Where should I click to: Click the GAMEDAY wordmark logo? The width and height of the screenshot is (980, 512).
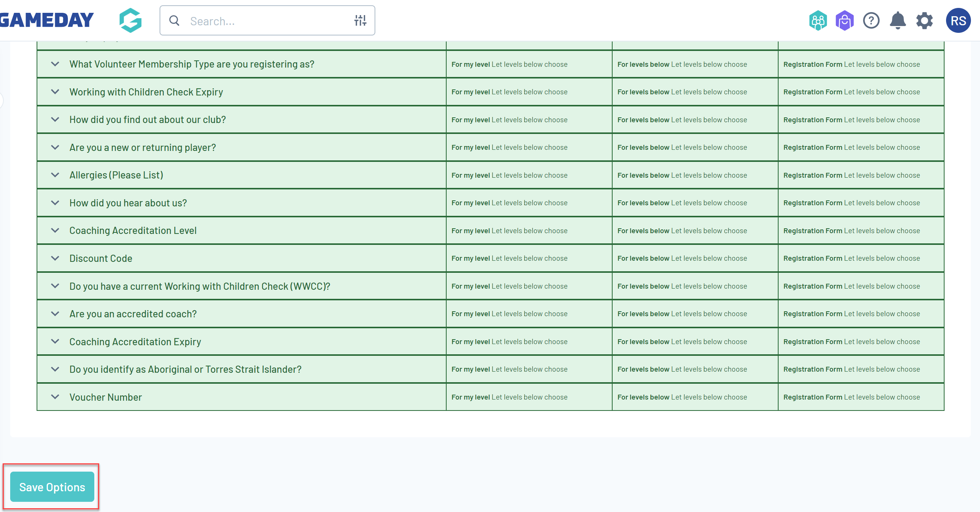pyautogui.click(x=46, y=20)
